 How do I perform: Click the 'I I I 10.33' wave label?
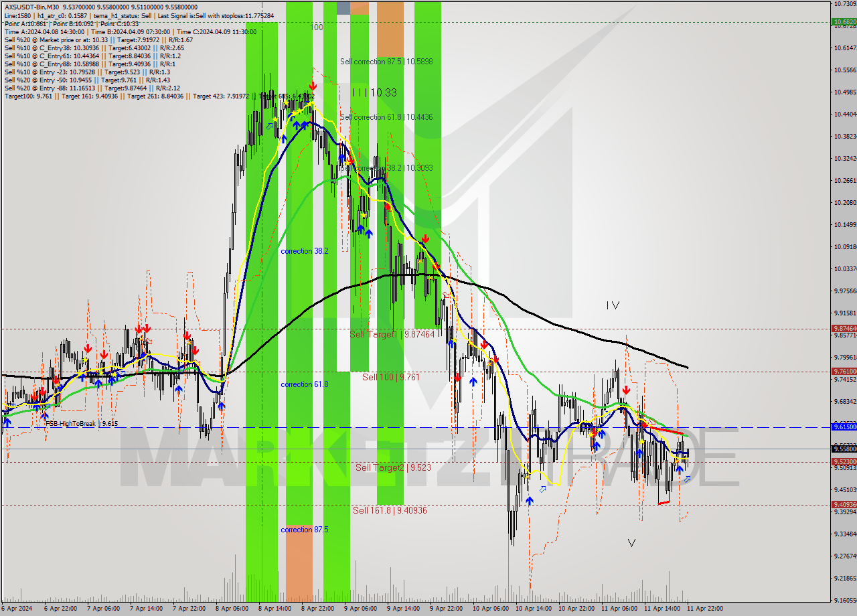(x=374, y=92)
